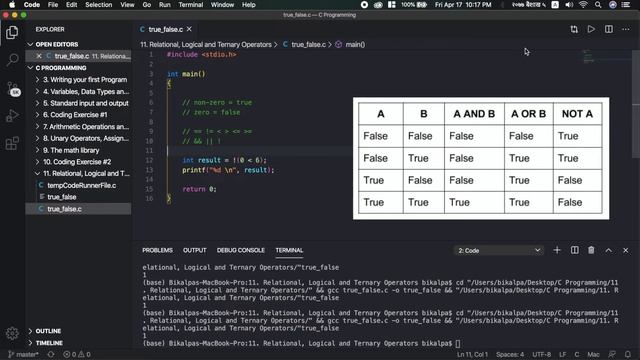
Task: Open Spotlight search in menu bar
Action: pos(598,5)
